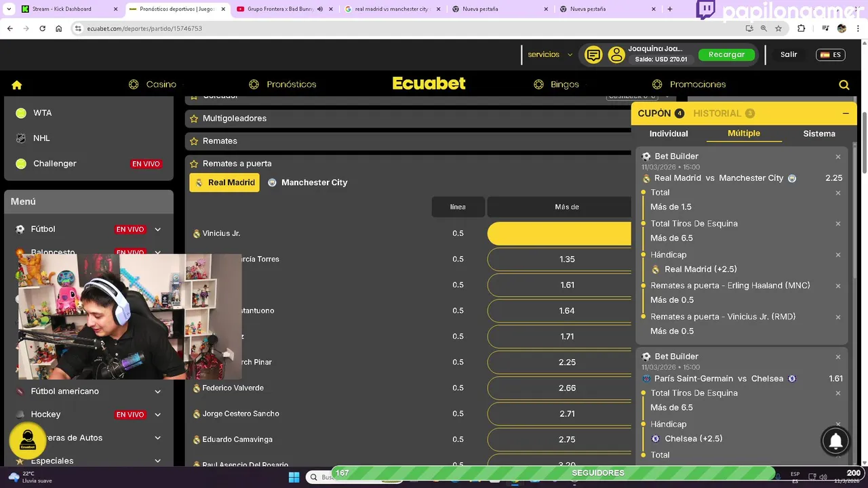Switch coupon to Individual tab
This screenshot has height=488, width=868.
(669, 134)
